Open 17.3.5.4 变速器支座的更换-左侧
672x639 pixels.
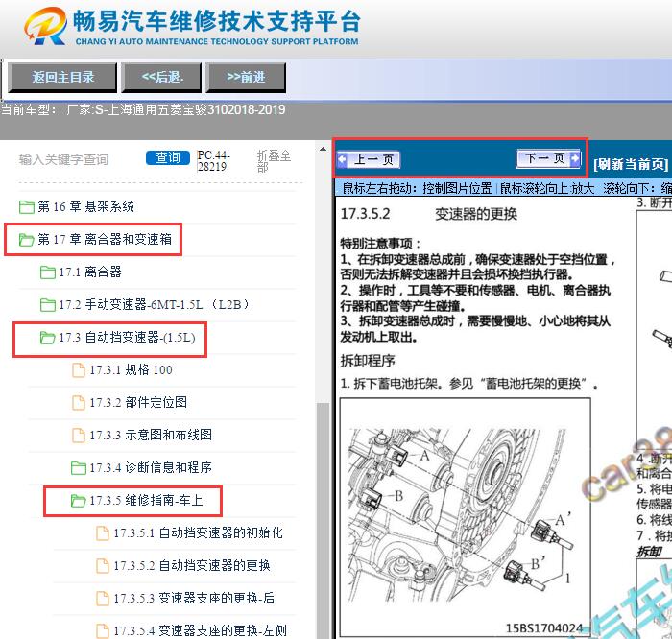click(200, 631)
